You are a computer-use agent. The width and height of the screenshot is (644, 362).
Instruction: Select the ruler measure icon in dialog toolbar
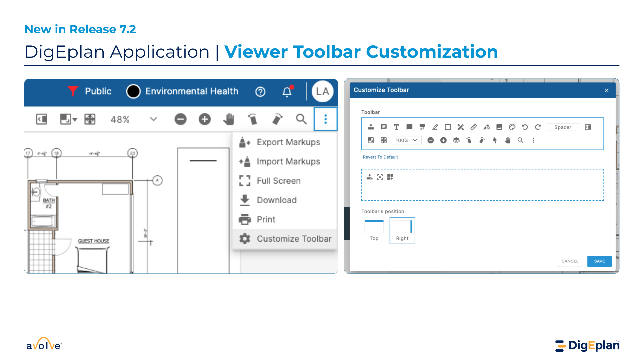[474, 127]
